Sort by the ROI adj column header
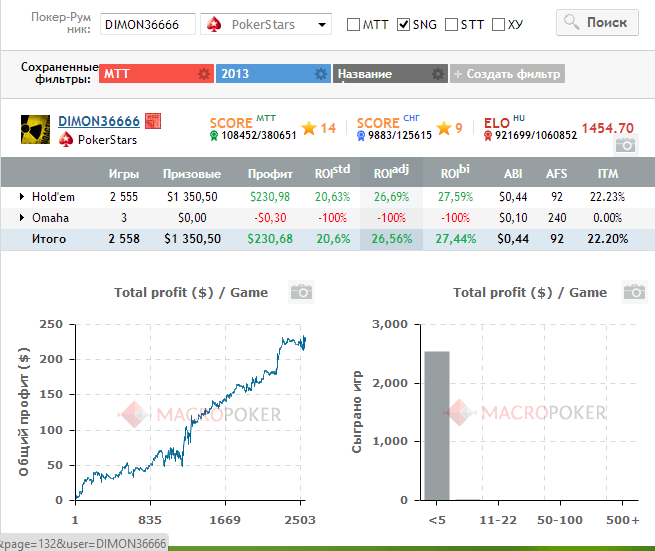The height and width of the screenshot is (551, 655). click(x=391, y=171)
